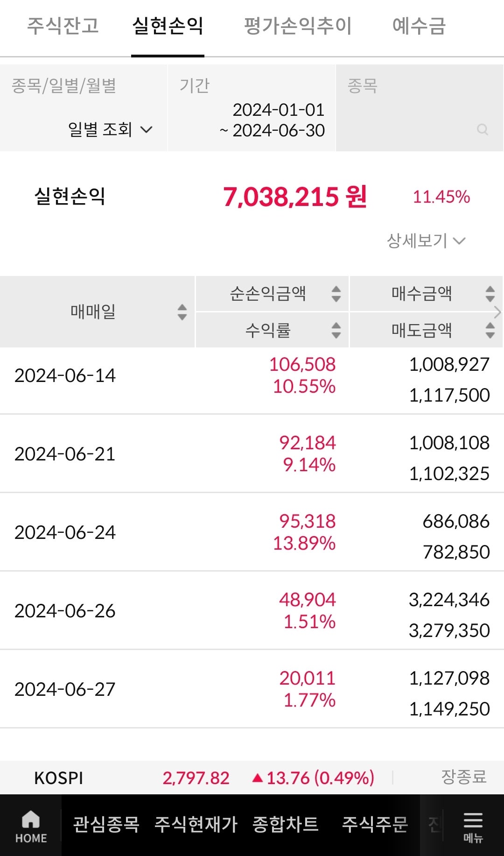The height and width of the screenshot is (856, 504).
Task: Expand 상세보기 details
Action: click(426, 241)
